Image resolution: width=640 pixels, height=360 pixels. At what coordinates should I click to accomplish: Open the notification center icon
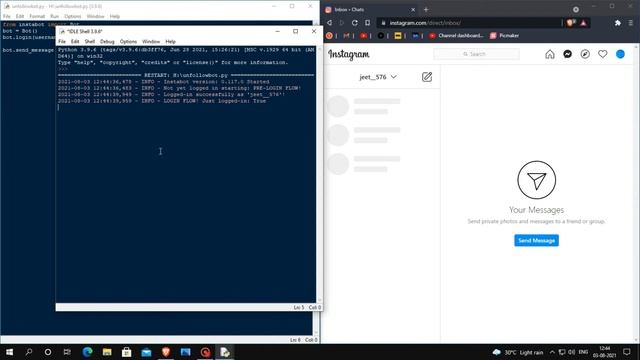[627, 352]
